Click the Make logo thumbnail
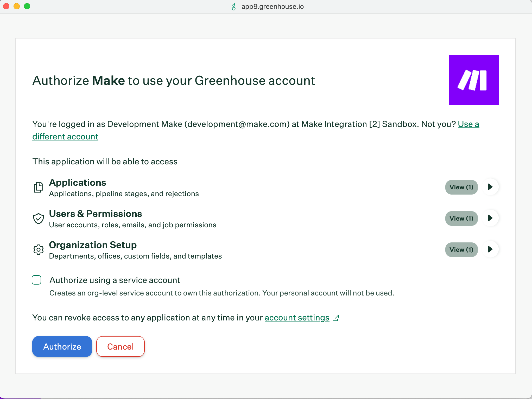The image size is (532, 399). (473, 80)
